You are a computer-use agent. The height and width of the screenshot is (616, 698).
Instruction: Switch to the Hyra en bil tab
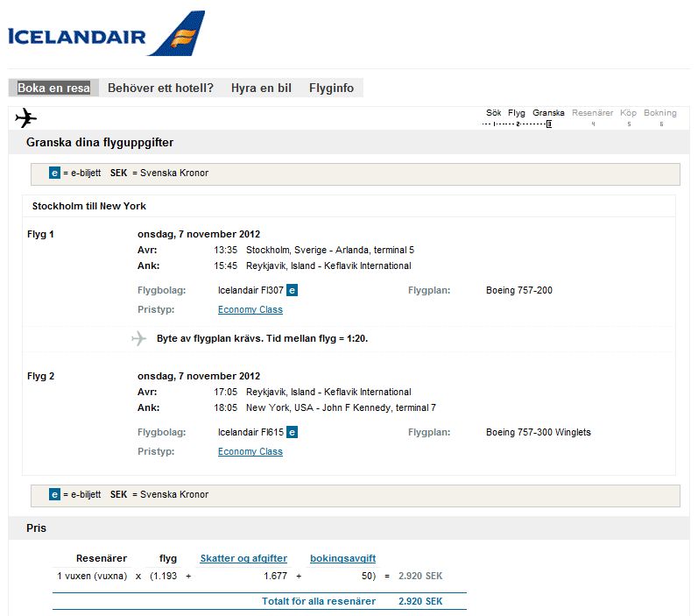click(261, 88)
